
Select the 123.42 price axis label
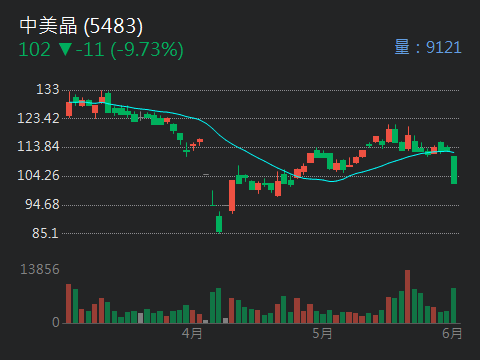(x=38, y=118)
